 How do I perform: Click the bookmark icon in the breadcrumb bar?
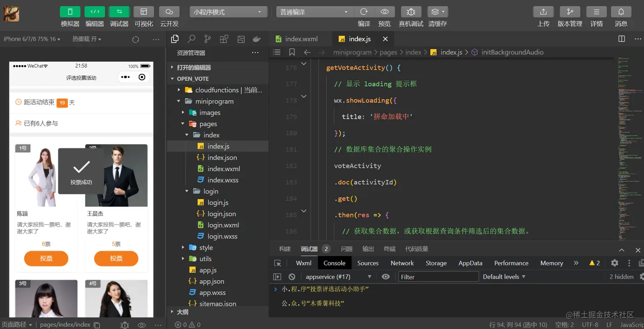tap(292, 52)
